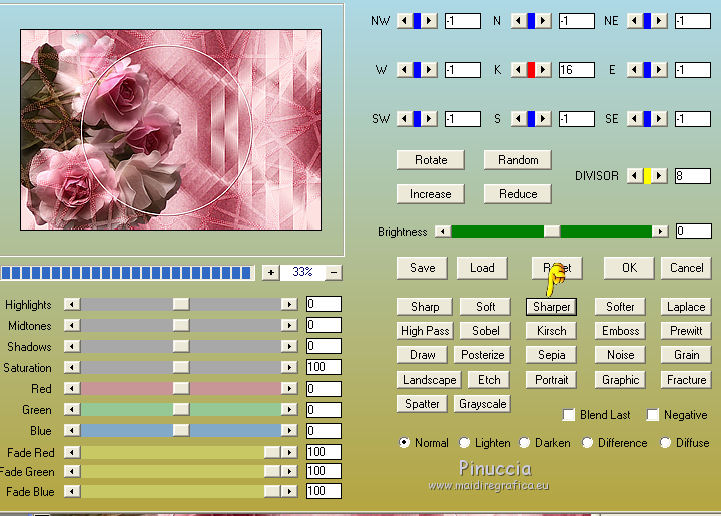Click the K value input field
The image size is (721, 516).
click(577, 70)
